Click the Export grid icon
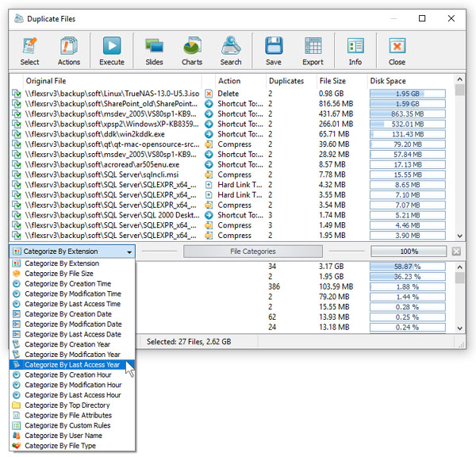The image size is (476, 457). tap(313, 51)
